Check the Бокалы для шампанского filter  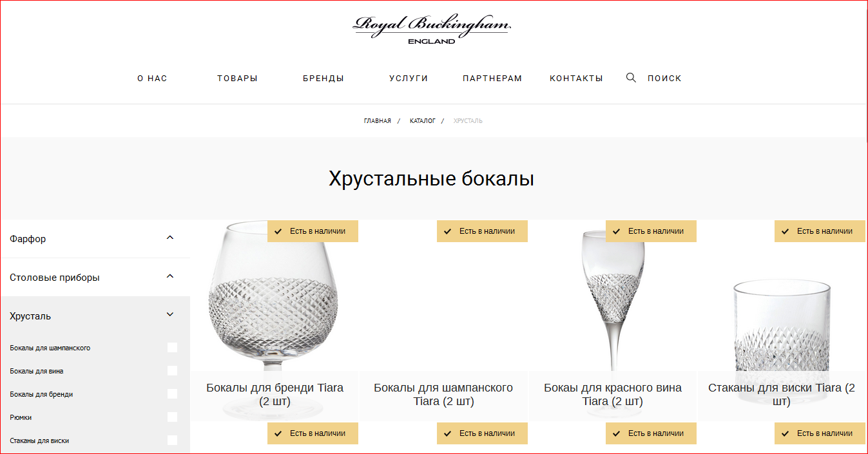172,348
